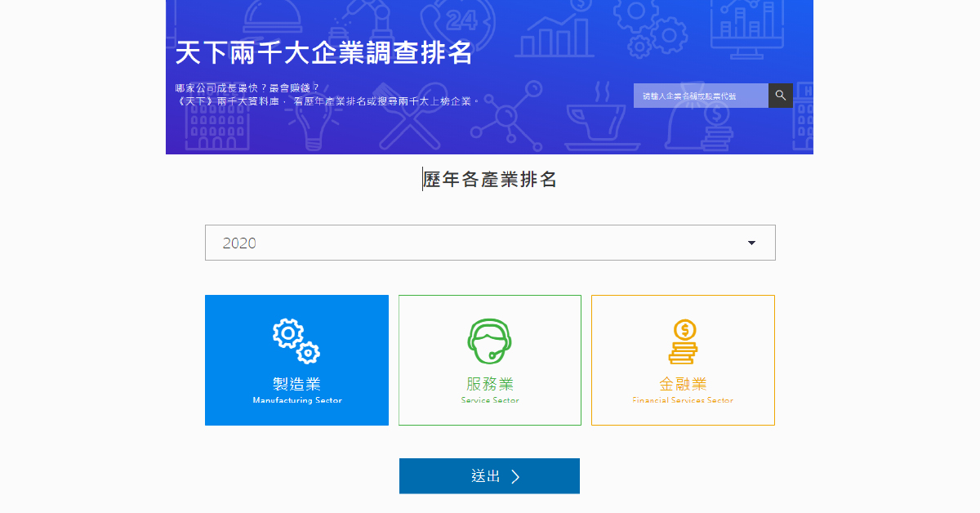This screenshot has height=513, width=980.
Task: Select the 服務業 sector option
Action: coord(489,383)
